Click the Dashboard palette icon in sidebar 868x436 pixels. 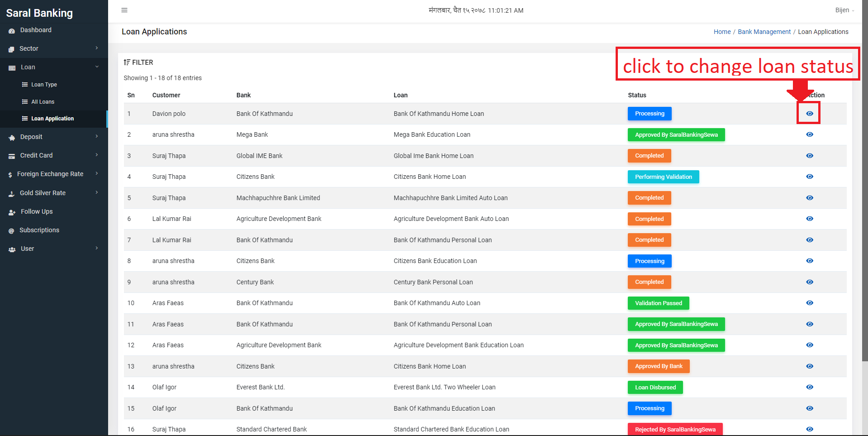click(x=12, y=30)
